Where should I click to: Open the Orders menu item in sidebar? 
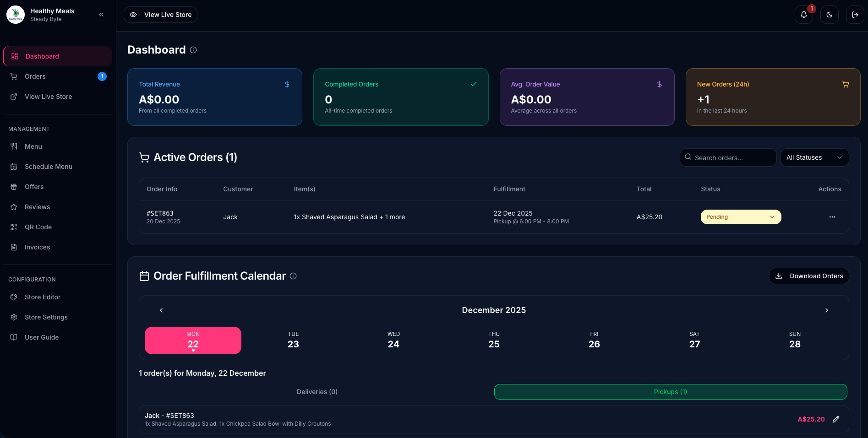pos(35,76)
